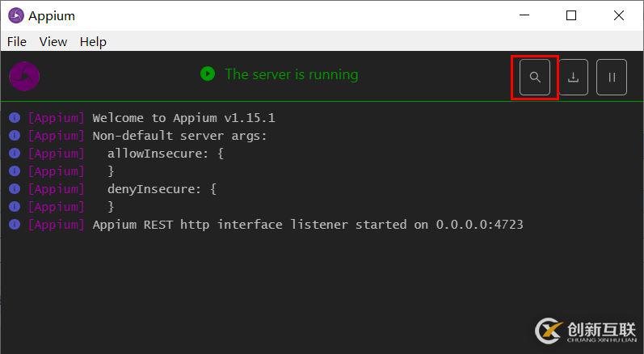The image size is (644, 354).
Task: Stop the server with the pause button
Action: [612, 78]
